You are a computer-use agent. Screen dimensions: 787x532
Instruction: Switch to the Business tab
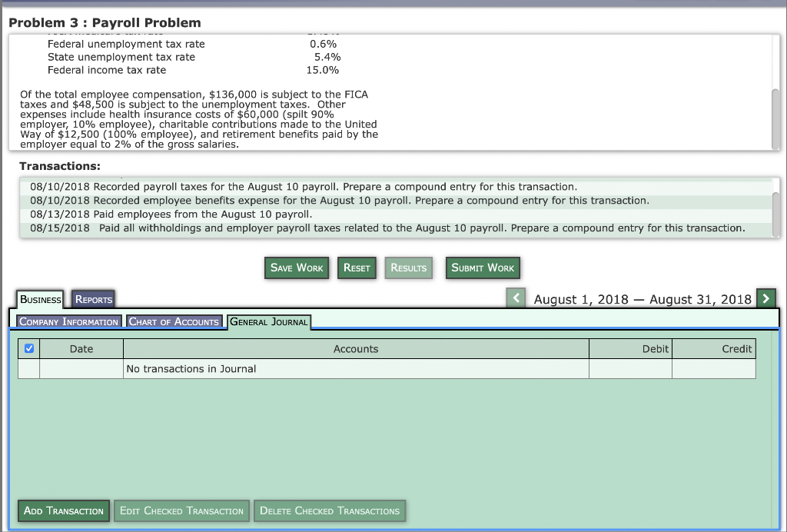41,299
